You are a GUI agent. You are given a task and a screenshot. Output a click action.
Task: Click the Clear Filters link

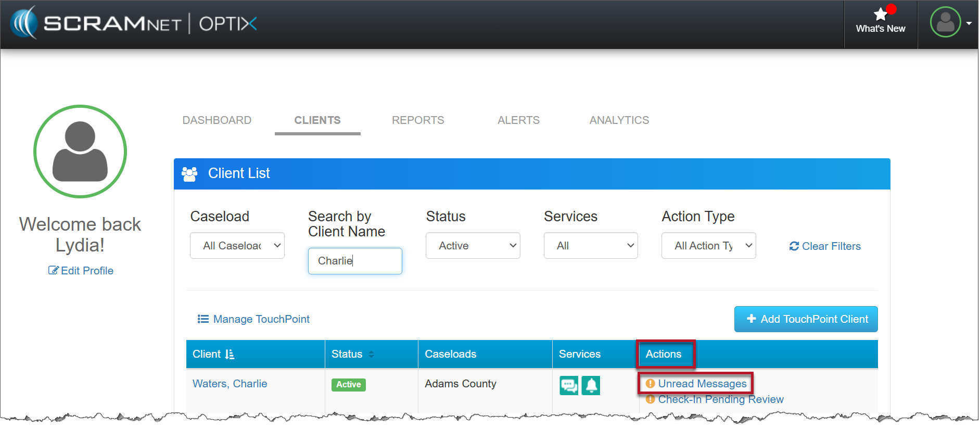(x=825, y=246)
